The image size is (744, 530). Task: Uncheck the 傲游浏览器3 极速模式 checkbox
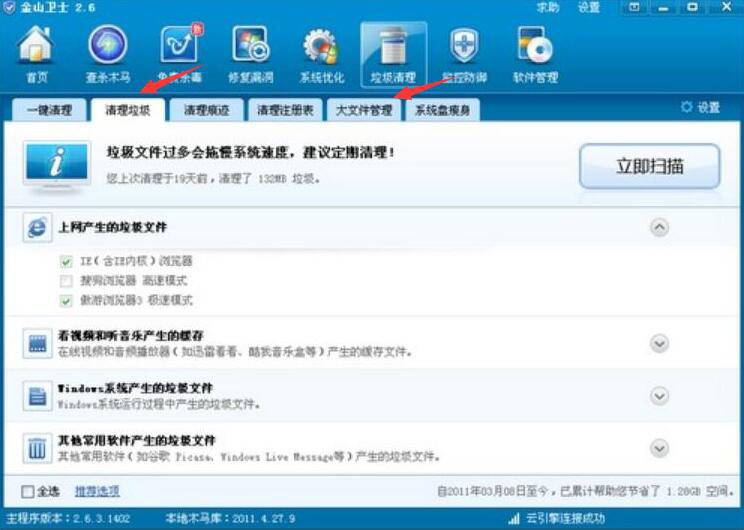click(x=66, y=301)
